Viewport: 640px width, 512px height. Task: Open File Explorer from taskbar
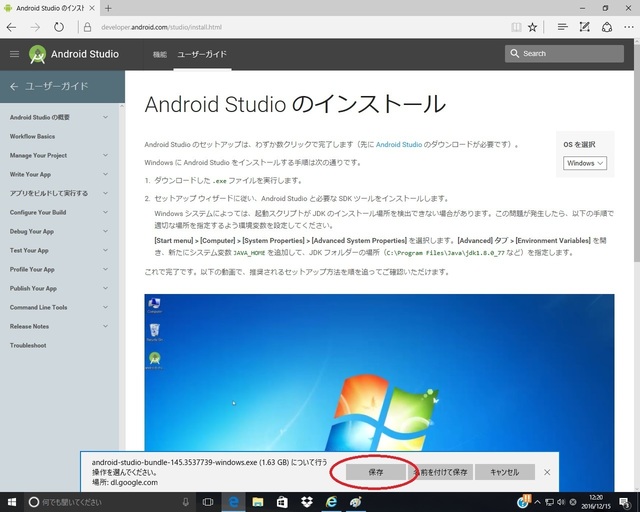click(x=258, y=502)
